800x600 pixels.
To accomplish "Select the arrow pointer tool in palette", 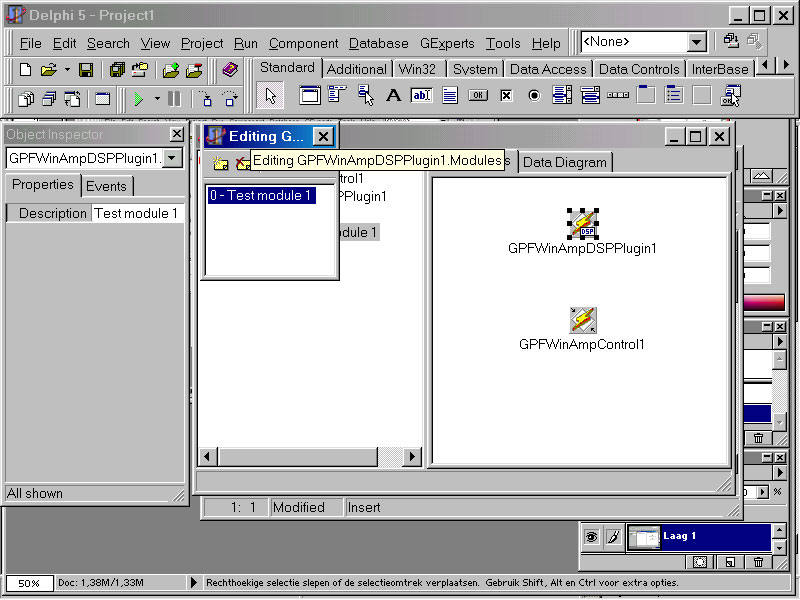I will pos(269,96).
